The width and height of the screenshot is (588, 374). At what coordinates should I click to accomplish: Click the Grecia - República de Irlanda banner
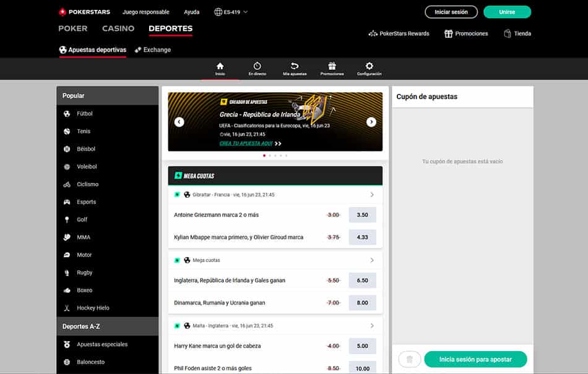pyautogui.click(x=275, y=122)
